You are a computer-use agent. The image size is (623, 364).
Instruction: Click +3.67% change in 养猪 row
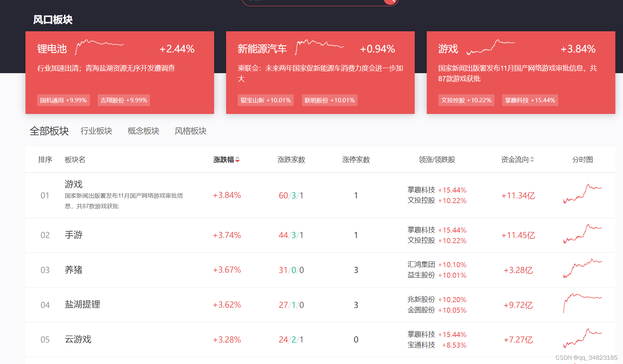pos(227,270)
